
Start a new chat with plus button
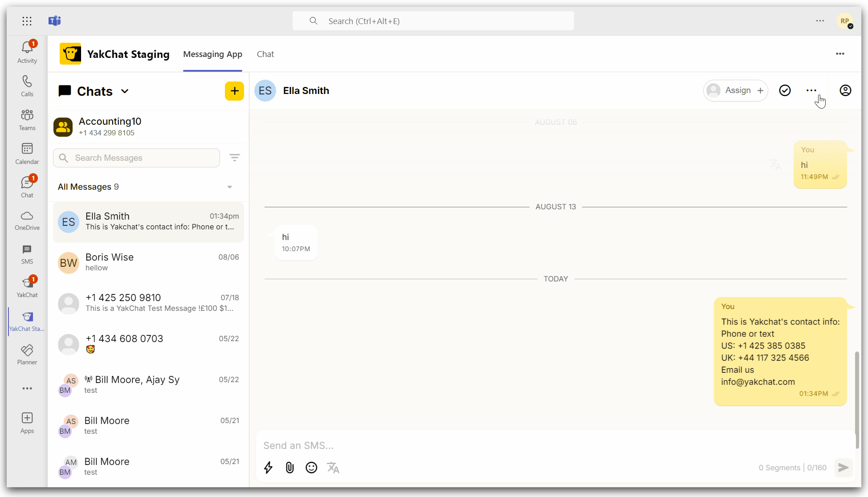pyautogui.click(x=234, y=91)
